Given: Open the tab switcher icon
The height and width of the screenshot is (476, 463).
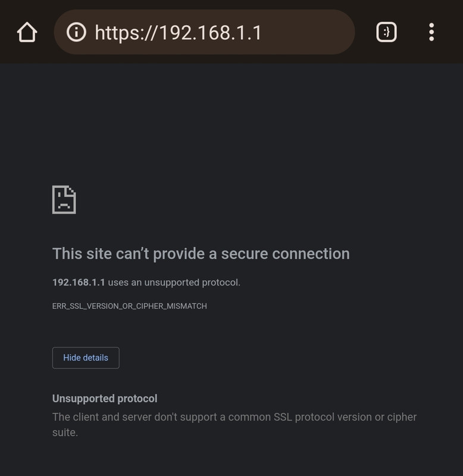Looking at the screenshot, I should [386, 32].
